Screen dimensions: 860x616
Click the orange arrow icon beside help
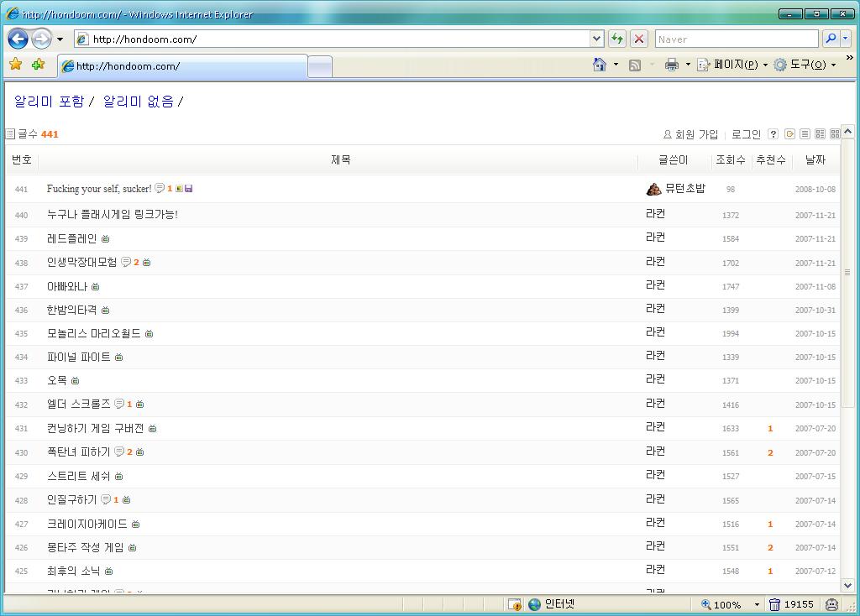click(x=789, y=134)
